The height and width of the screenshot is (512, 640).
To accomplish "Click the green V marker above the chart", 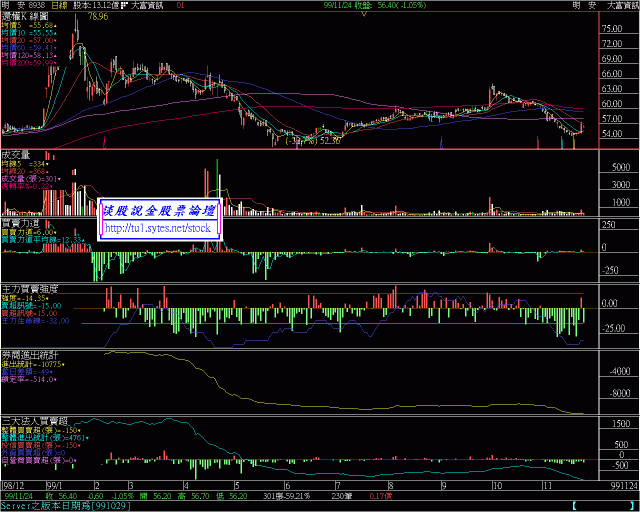I will coord(364,14).
